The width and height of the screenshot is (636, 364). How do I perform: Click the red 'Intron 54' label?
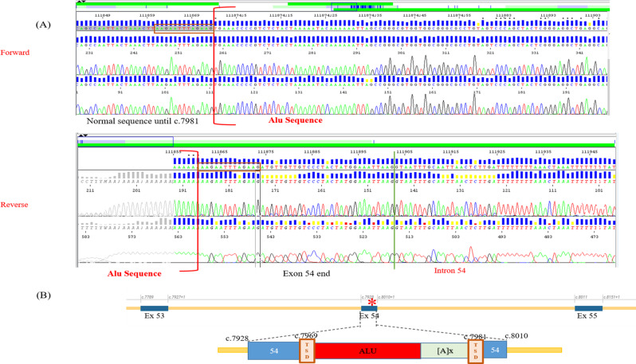click(x=450, y=271)
